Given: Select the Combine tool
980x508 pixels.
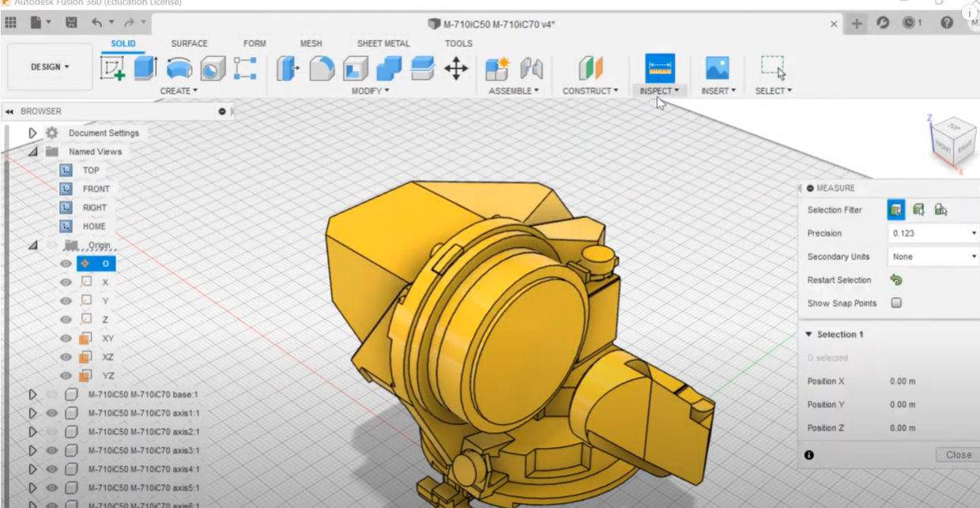Looking at the screenshot, I should click(389, 70).
